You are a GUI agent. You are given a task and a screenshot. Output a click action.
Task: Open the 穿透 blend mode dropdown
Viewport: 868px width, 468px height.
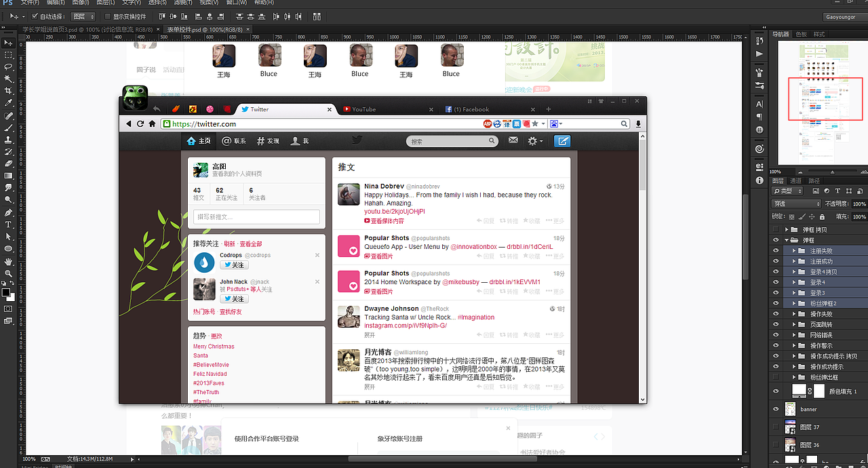(797, 203)
